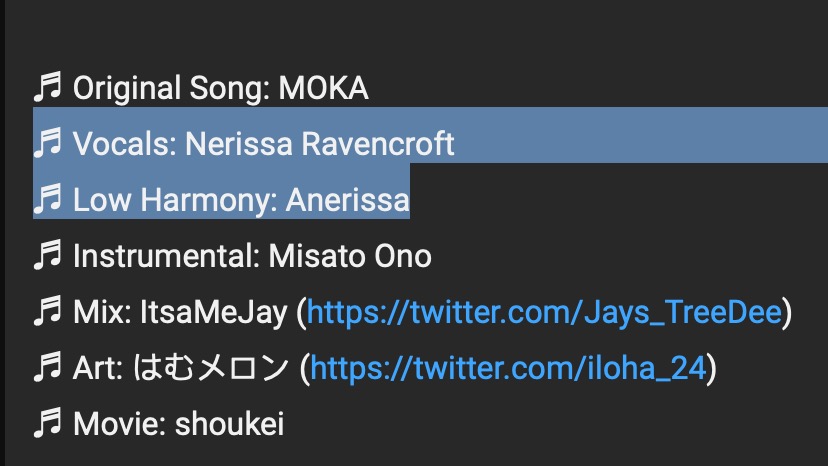Open the Jays_TreeDee Twitter link
This screenshot has width=828, height=466.
coord(544,312)
